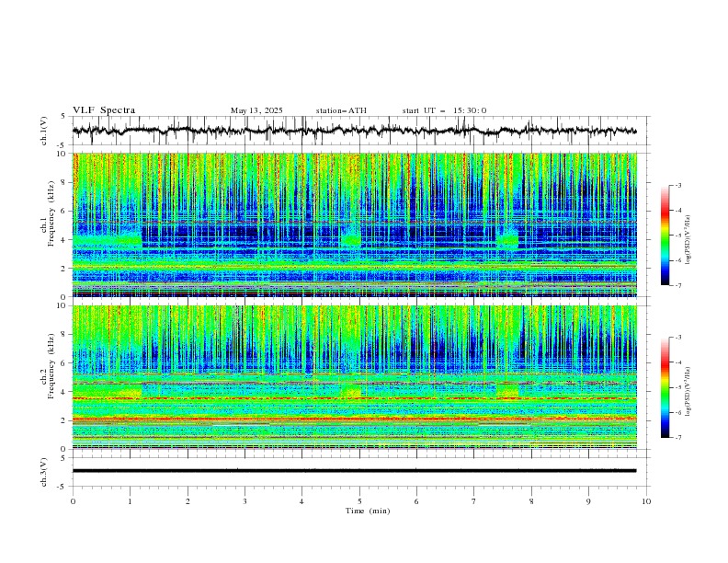Click the "station=ATH" header text
This screenshot has height=563, width=728.
(341, 110)
